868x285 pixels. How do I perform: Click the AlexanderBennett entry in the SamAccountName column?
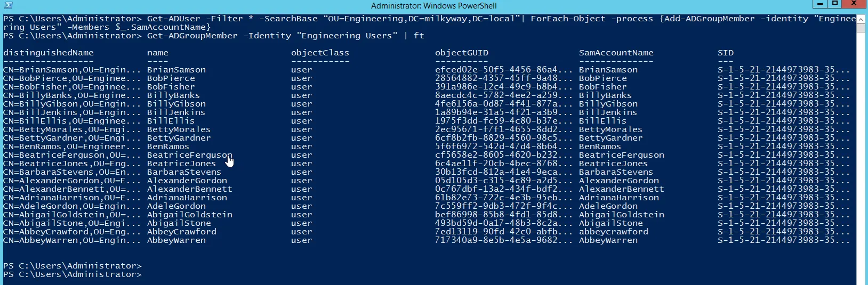point(622,189)
